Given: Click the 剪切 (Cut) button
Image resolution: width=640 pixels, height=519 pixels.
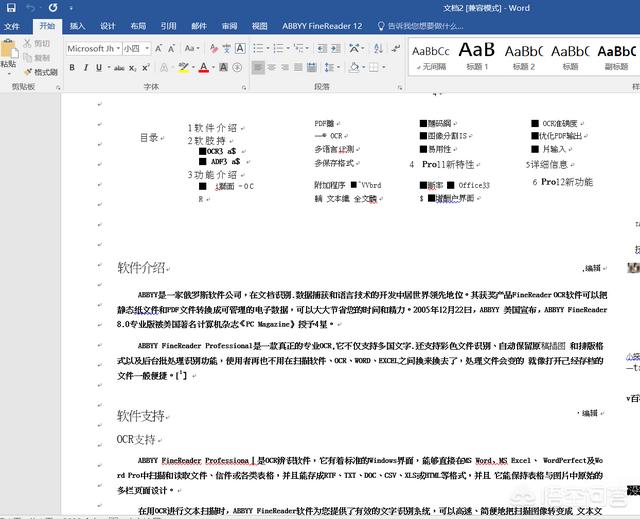Looking at the screenshot, I should coord(37,43).
